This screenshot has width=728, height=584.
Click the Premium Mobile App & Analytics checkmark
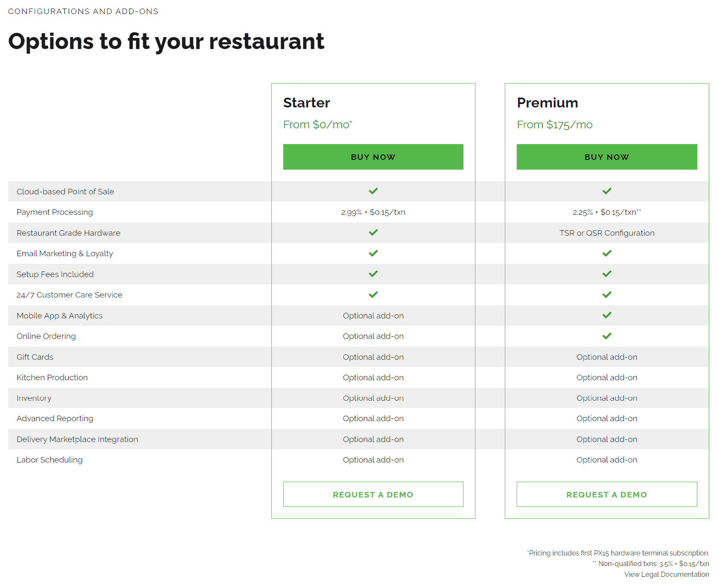coord(607,315)
